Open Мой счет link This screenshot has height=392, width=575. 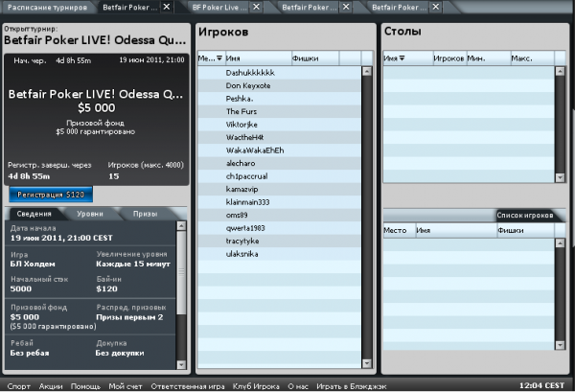tap(126, 386)
